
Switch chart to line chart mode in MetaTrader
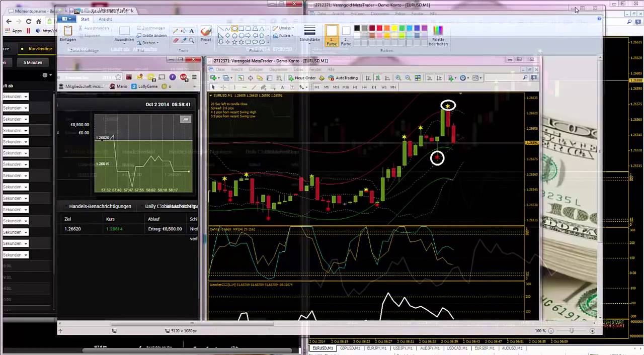387,78
